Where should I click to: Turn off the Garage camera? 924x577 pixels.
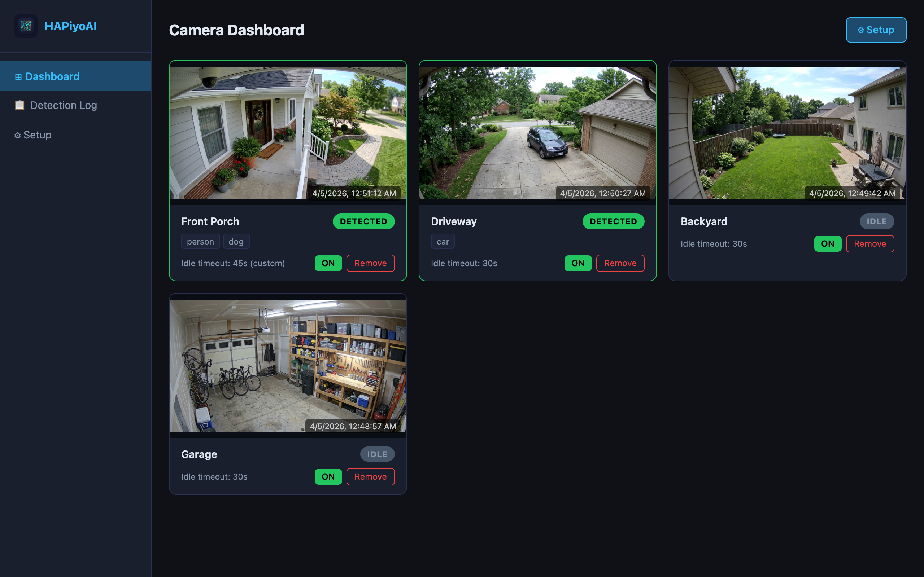328,476
